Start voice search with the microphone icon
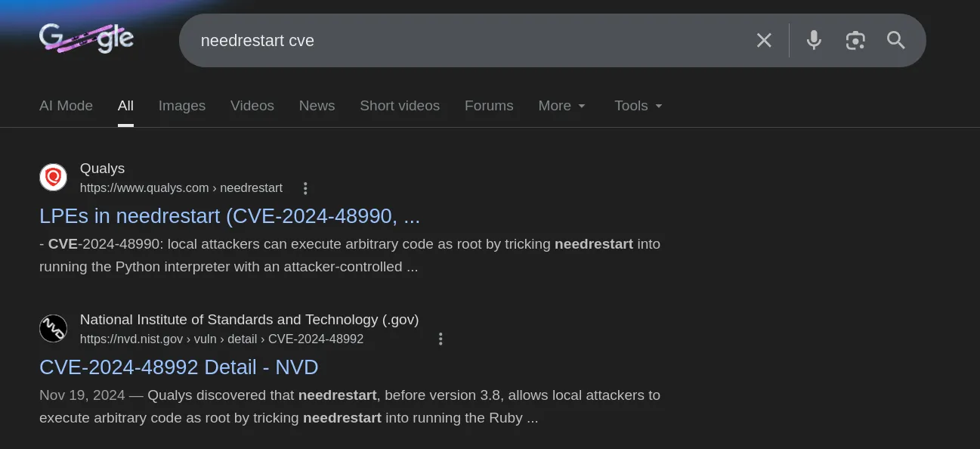Viewport: 980px width, 449px height. click(x=814, y=40)
